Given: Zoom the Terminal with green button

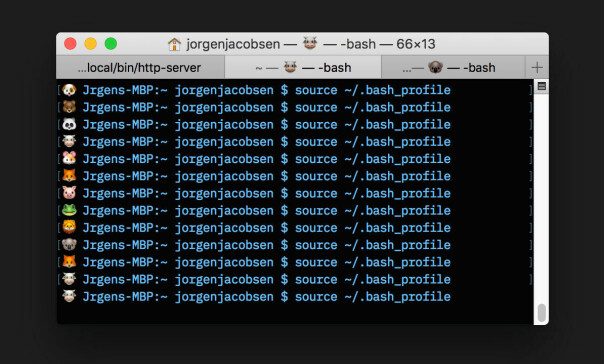Looking at the screenshot, I should [x=111, y=44].
